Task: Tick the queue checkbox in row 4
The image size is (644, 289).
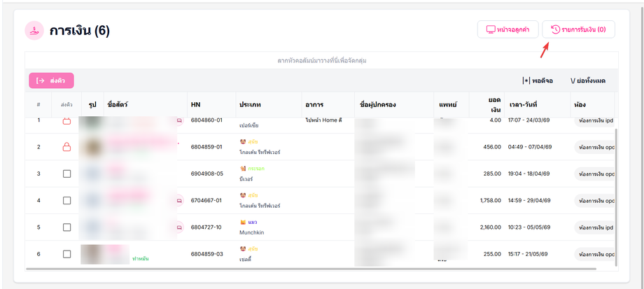Action: click(66, 200)
